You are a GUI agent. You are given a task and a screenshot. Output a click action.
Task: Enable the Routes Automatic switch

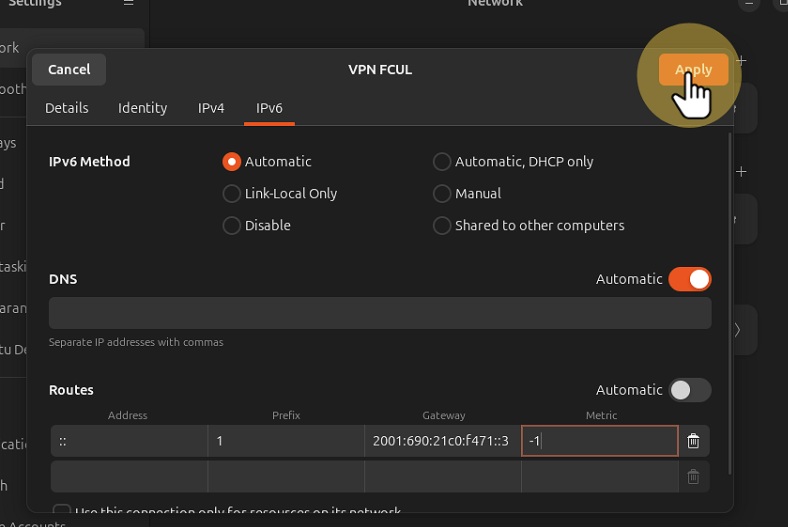point(689,390)
